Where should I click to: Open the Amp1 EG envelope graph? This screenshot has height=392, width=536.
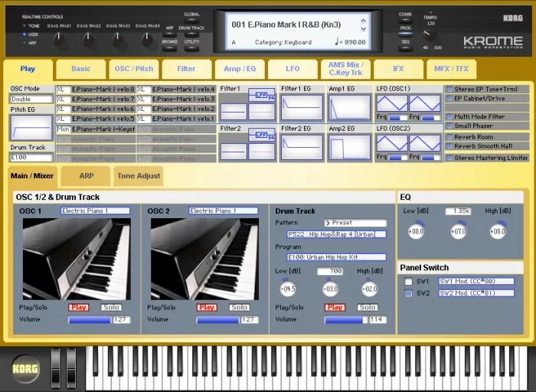349,107
